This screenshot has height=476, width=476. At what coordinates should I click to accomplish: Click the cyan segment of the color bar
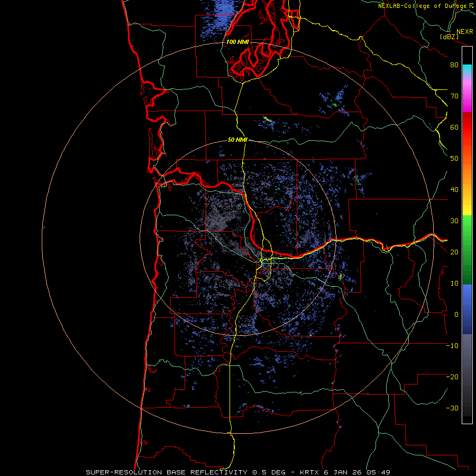coord(467,70)
